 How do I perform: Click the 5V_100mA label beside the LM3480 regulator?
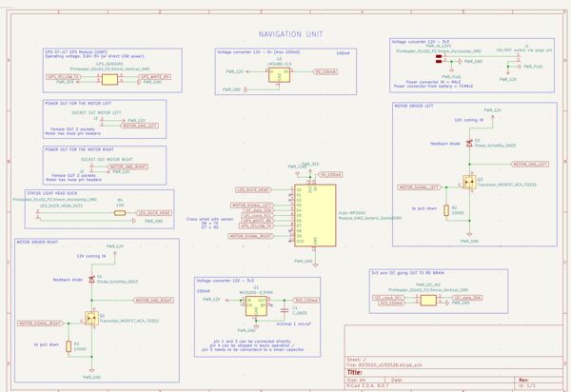pos(325,71)
